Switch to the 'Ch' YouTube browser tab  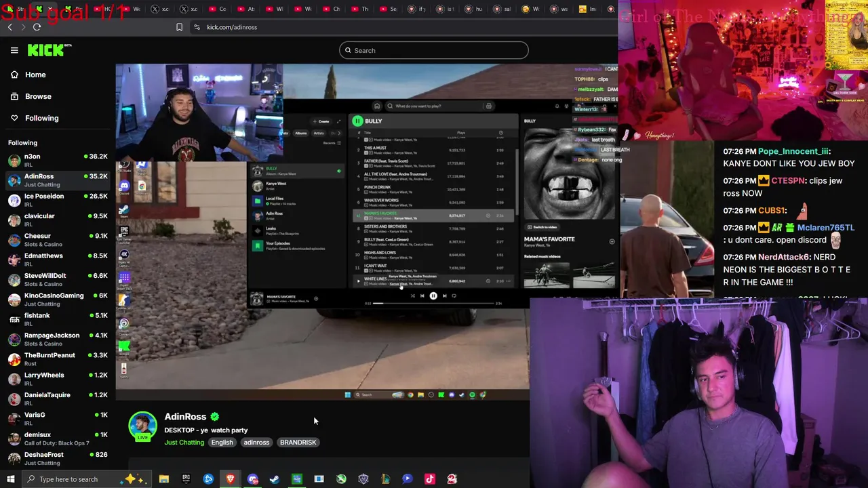click(332, 9)
